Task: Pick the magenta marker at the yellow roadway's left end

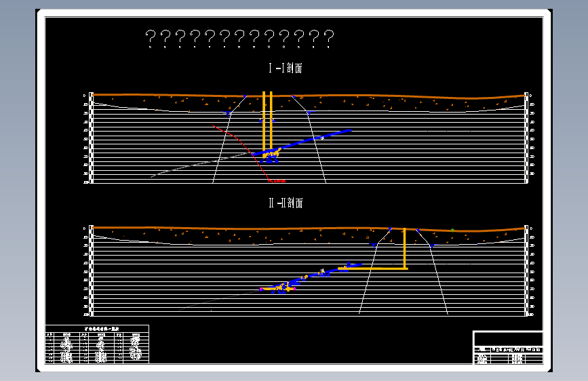Action: click(x=261, y=289)
